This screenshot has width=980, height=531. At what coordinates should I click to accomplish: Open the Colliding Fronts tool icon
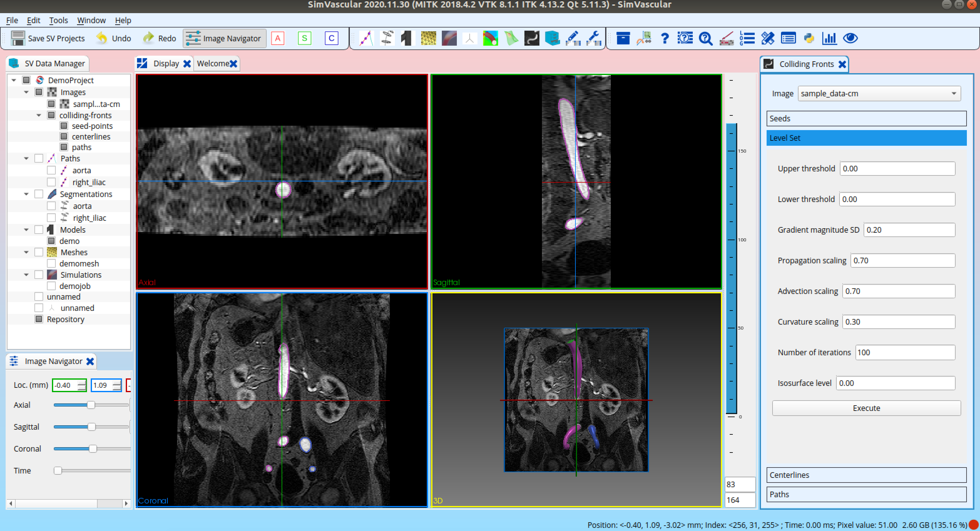[532, 38]
